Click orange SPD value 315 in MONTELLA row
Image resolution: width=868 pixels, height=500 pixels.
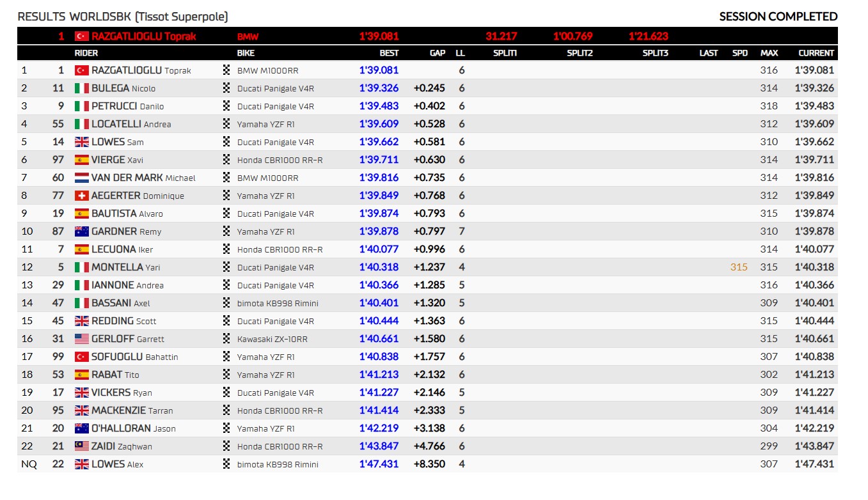pyautogui.click(x=739, y=267)
